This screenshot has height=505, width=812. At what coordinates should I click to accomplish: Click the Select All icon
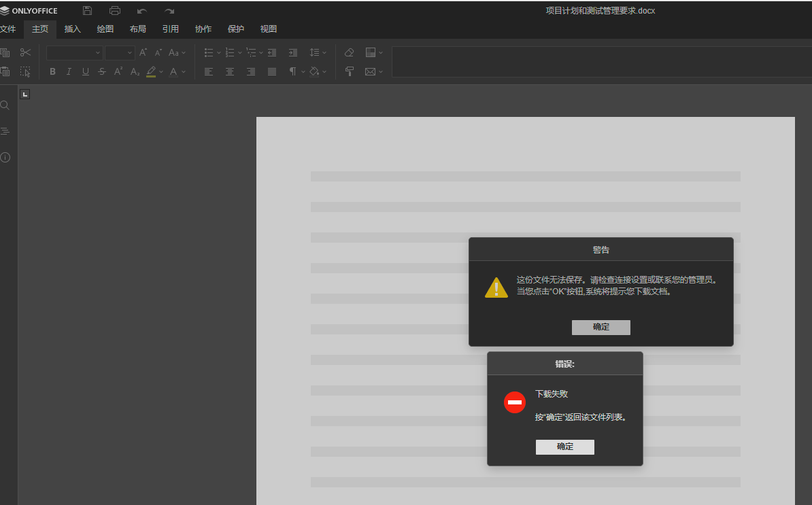(x=25, y=71)
